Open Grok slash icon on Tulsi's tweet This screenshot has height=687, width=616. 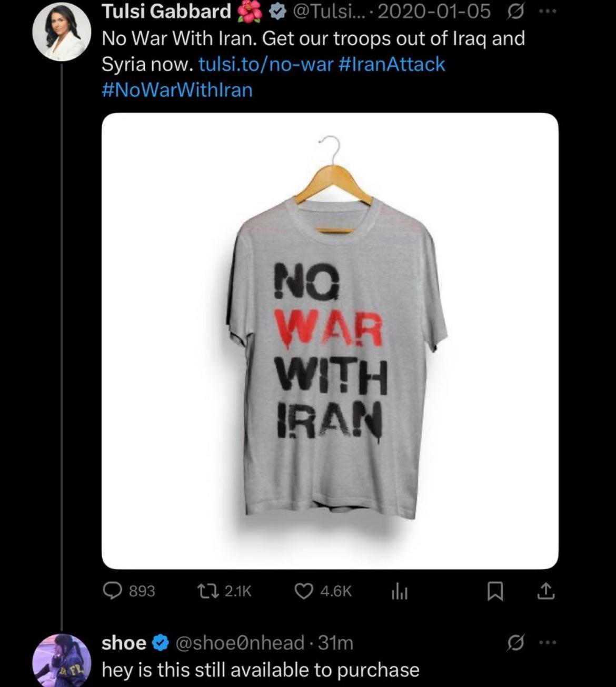coord(514,12)
